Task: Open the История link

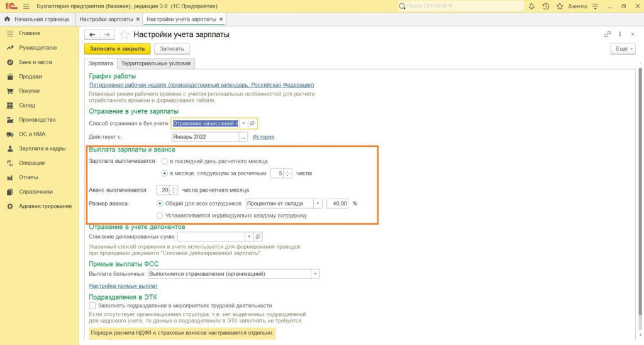Action: click(x=263, y=137)
